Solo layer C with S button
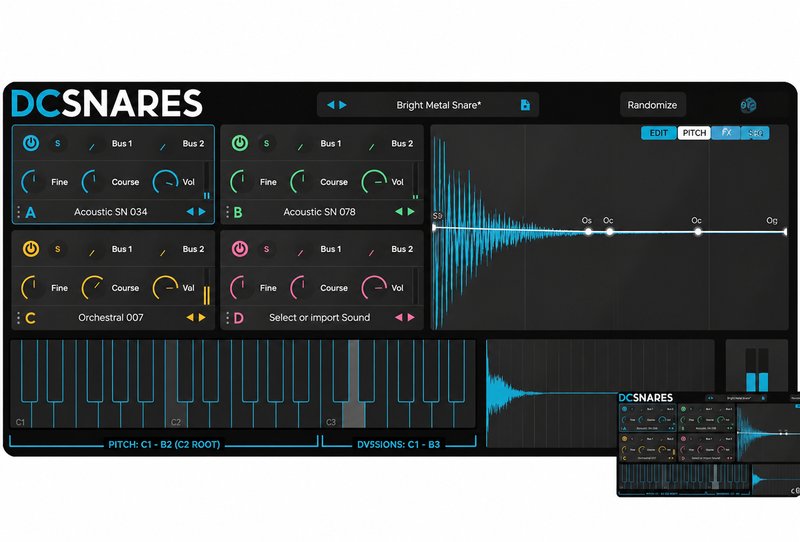The image size is (800, 542). [x=58, y=249]
